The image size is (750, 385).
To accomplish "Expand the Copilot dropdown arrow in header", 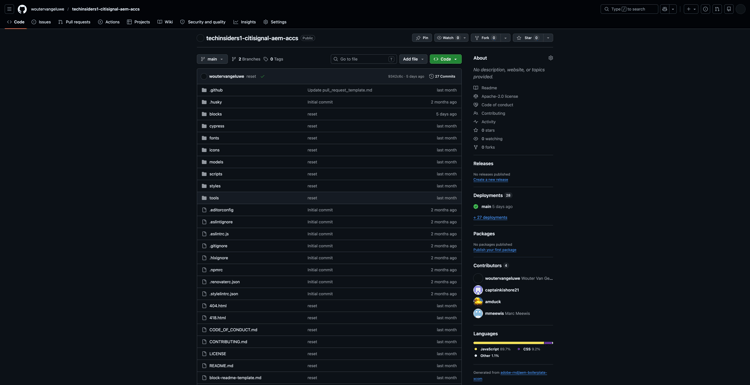I will click(673, 9).
